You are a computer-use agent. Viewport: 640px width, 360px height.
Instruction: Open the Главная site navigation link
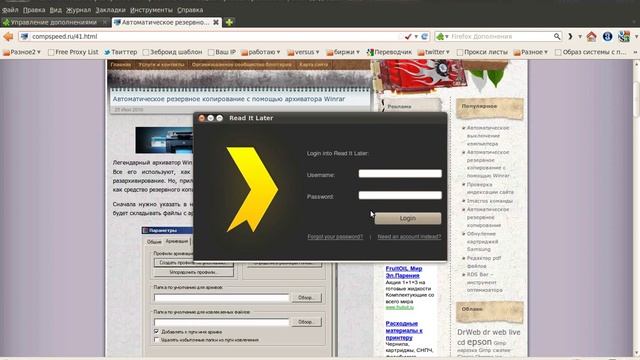(121, 64)
